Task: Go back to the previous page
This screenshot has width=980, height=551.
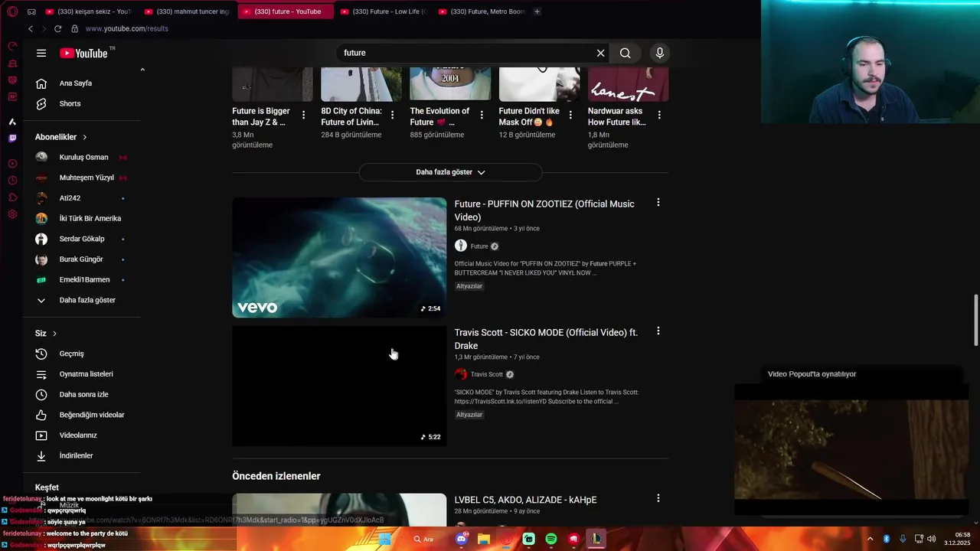Action: click(31, 28)
